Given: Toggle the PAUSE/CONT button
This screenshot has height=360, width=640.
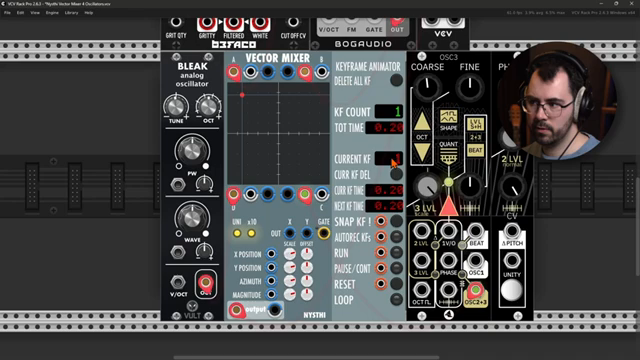Looking at the screenshot, I should tap(396, 268).
